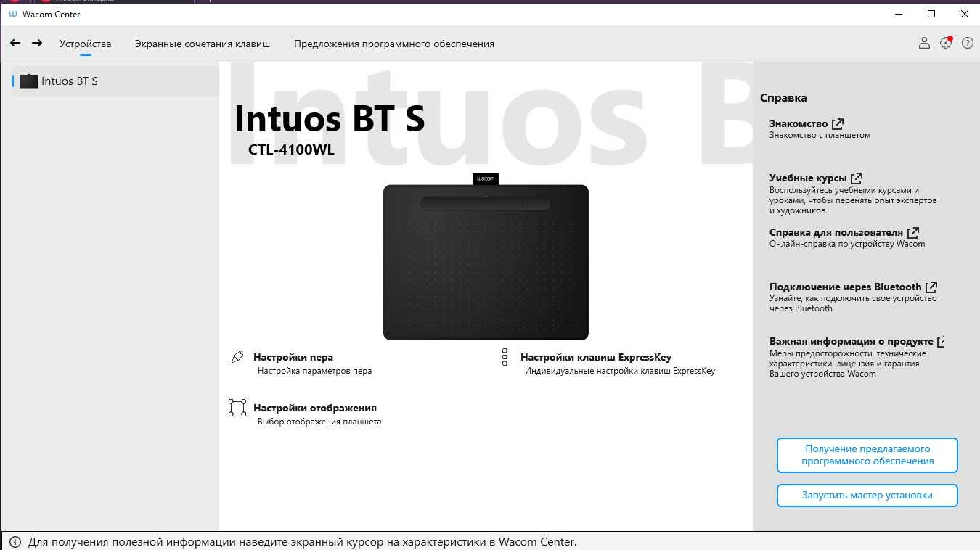This screenshot has height=550, width=980.
Task: Click the status bar hint text
Action: [x=302, y=542]
